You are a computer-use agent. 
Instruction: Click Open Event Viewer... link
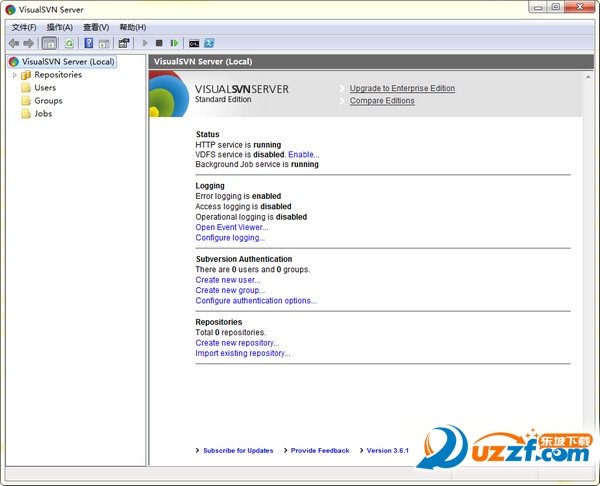pos(232,227)
